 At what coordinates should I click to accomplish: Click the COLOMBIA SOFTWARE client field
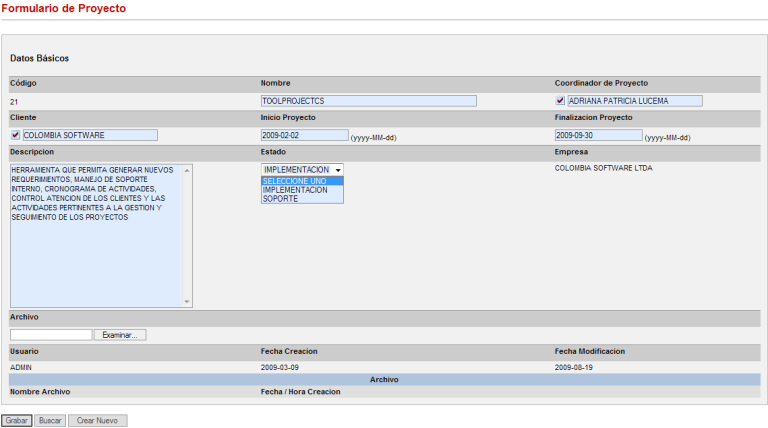click(x=89, y=135)
